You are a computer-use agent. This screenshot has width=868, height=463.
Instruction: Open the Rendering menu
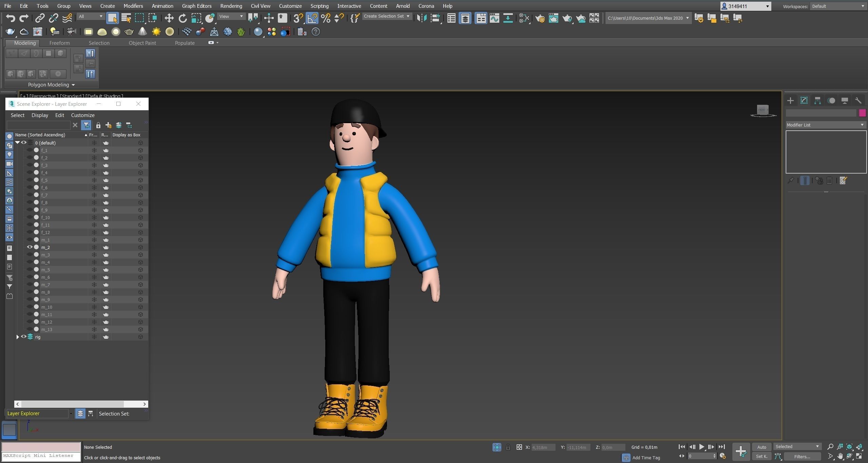(231, 6)
